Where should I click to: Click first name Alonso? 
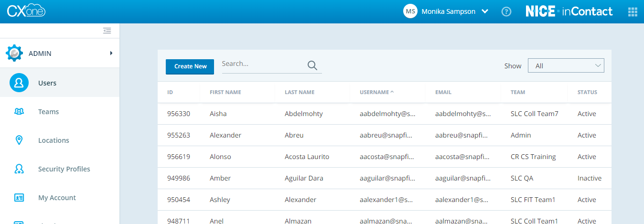[x=220, y=157]
